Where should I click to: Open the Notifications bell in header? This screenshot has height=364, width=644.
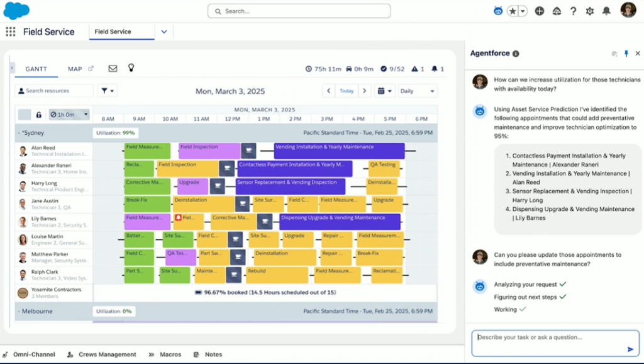606,11
